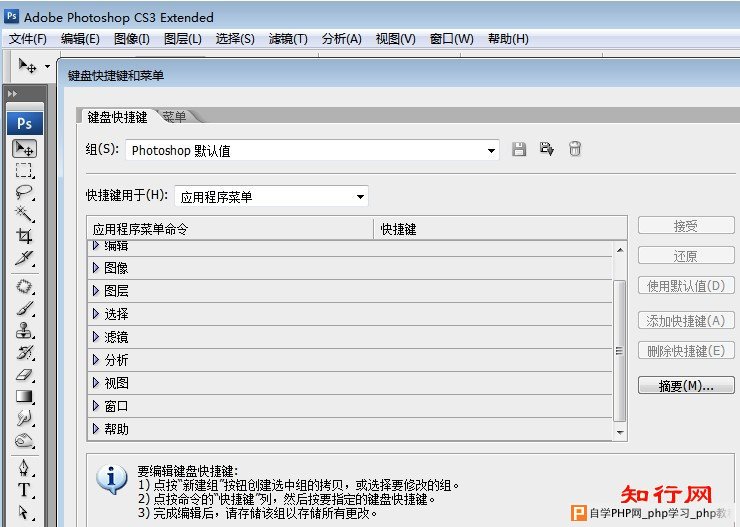Click Move tool icon in options bar
The image size is (740, 527).
27,66
